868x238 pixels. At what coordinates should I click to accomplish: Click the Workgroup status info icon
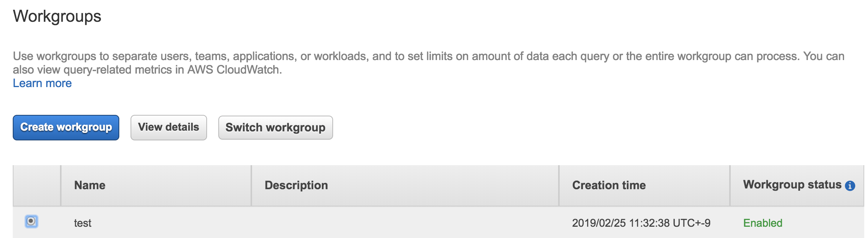tap(850, 185)
